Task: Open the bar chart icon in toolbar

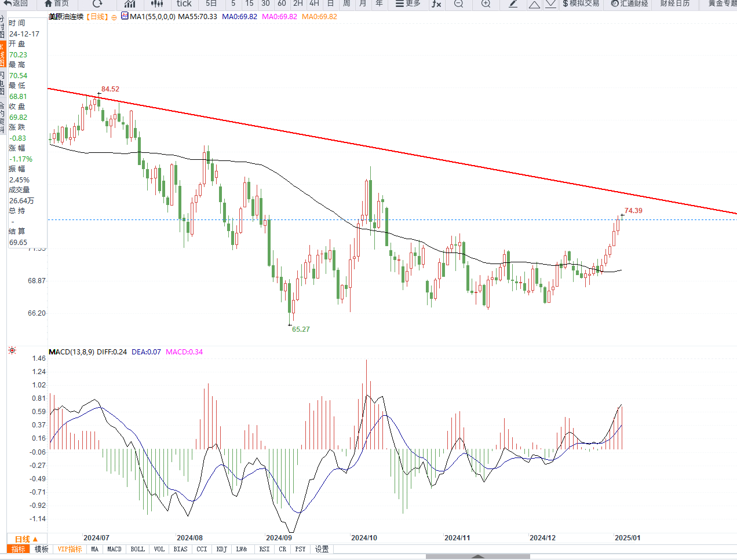Action: pos(130,3)
